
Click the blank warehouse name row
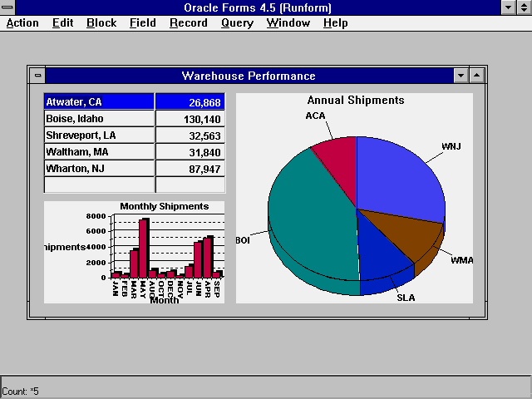click(99, 185)
